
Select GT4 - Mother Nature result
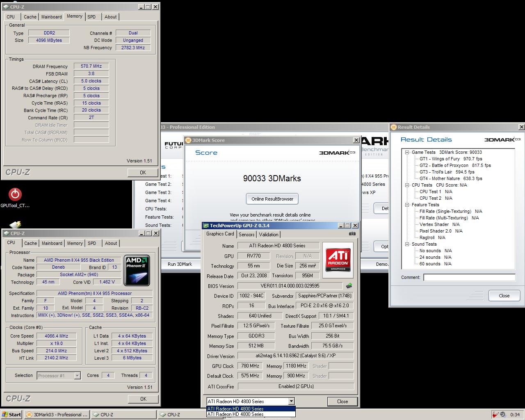click(451, 178)
